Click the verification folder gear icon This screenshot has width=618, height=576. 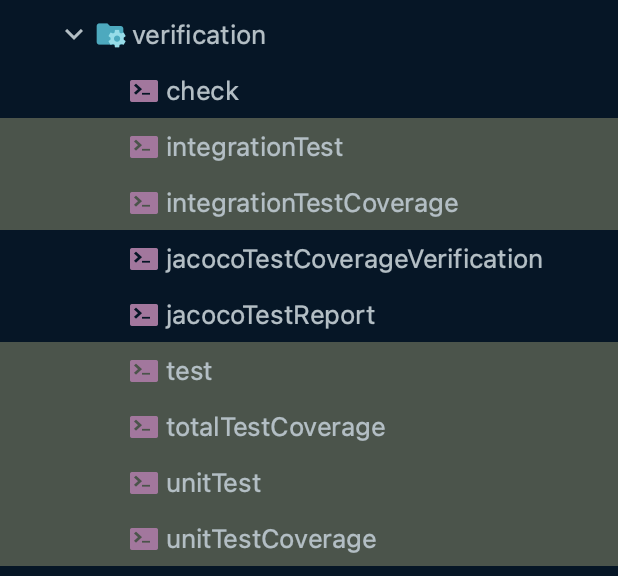(x=110, y=35)
